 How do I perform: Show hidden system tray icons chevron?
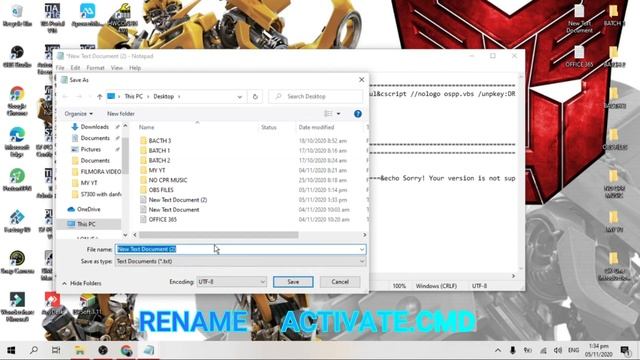click(498, 350)
